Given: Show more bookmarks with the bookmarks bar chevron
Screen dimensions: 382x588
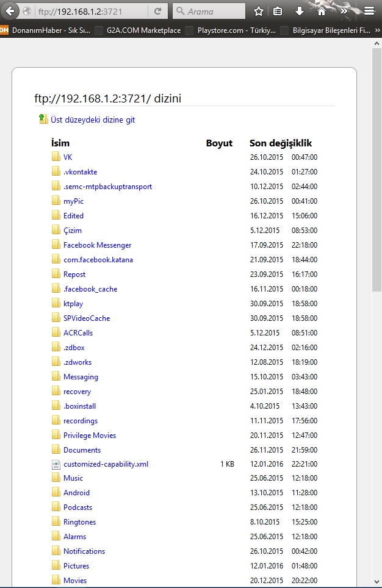Looking at the screenshot, I should click(x=377, y=30).
